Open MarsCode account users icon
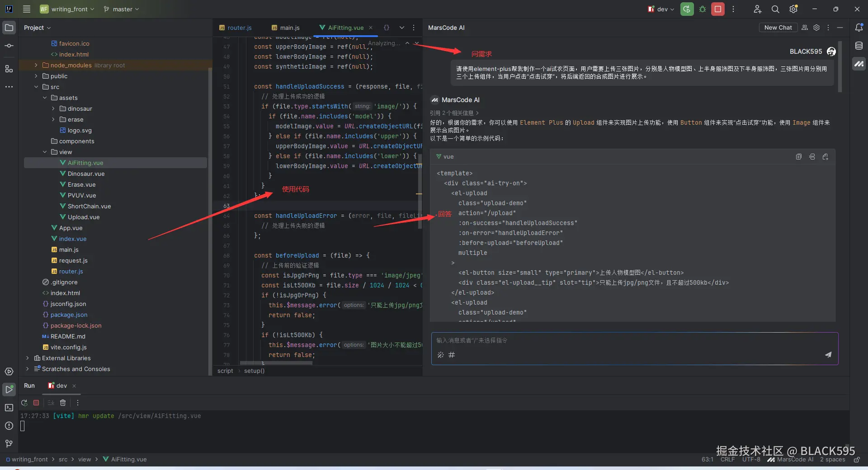Screen dimensions: 868x470 click(805, 28)
